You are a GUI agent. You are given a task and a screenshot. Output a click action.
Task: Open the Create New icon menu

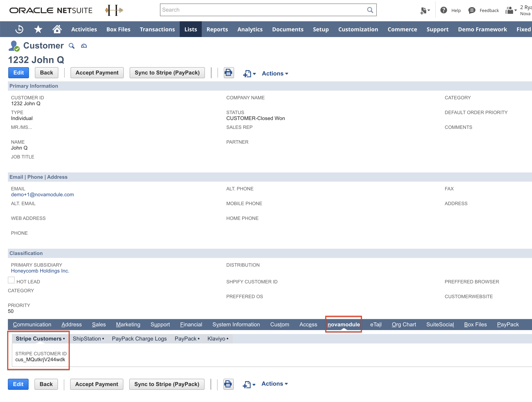(425, 10)
